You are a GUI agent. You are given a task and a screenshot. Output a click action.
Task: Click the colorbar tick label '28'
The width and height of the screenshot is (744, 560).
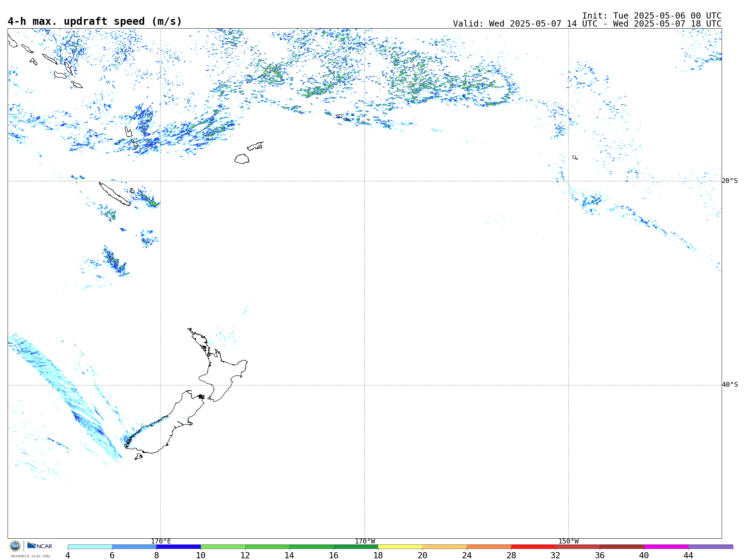[x=511, y=556]
